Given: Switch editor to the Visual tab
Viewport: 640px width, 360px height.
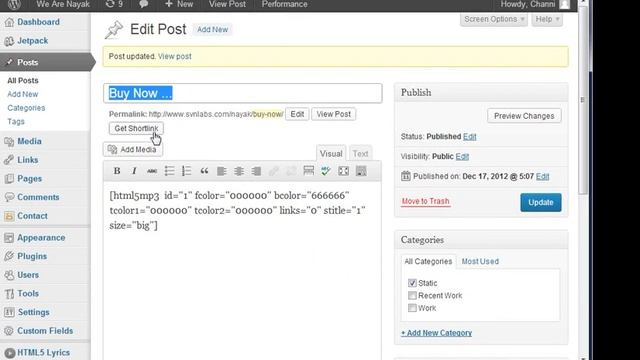Looking at the screenshot, I should pyautogui.click(x=331, y=153).
